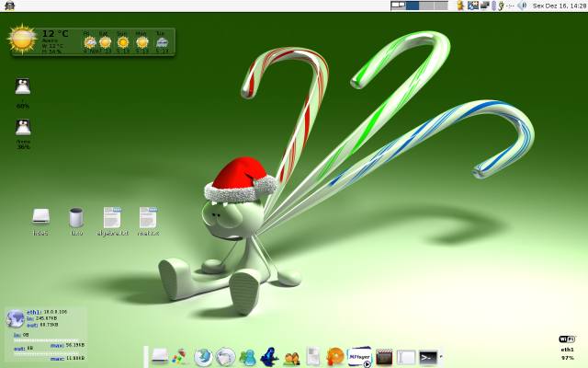This screenshot has height=368, width=588.
Task: Select the Sun forecast icon
Action: point(122,42)
